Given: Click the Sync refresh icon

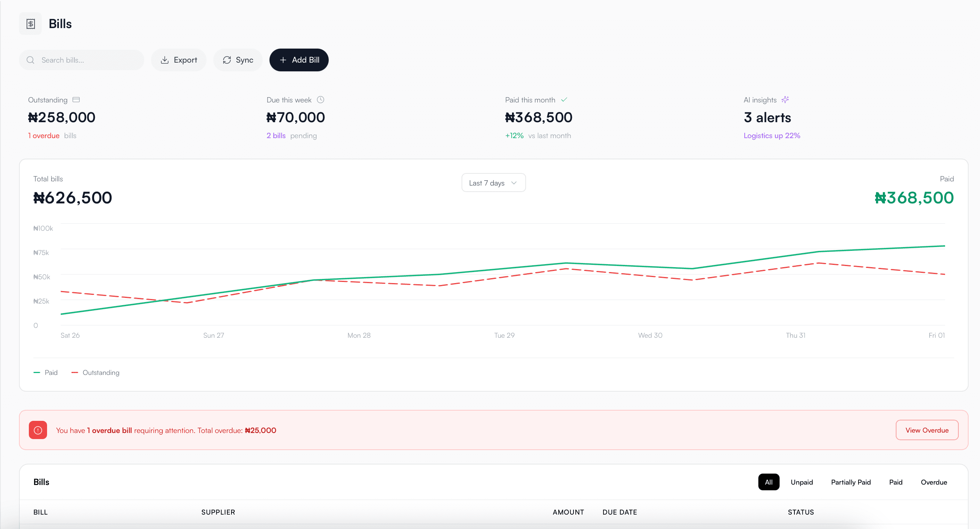Looking at the screenshot, I should [227, 60].
